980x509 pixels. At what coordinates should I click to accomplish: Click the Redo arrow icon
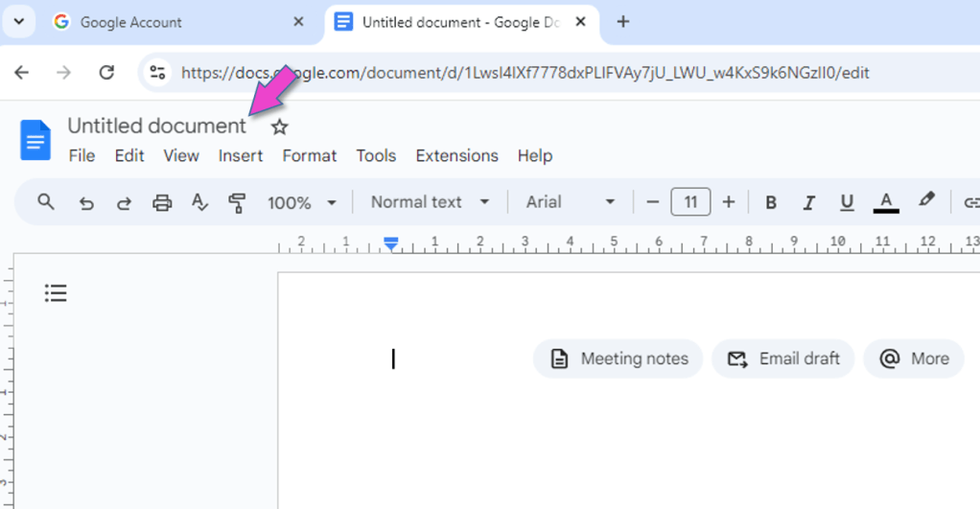(x=124, y=202)
